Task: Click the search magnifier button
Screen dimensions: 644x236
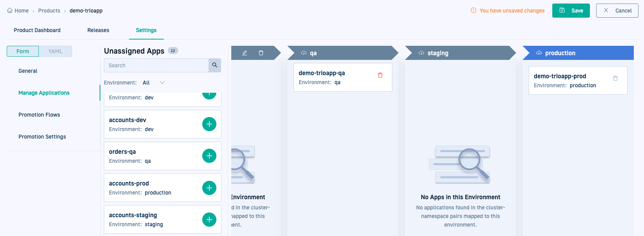Action: tap(215, 65)
